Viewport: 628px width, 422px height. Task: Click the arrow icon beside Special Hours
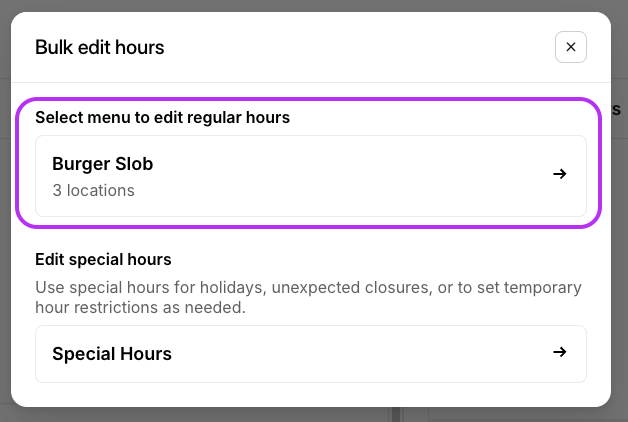point(560,352)
